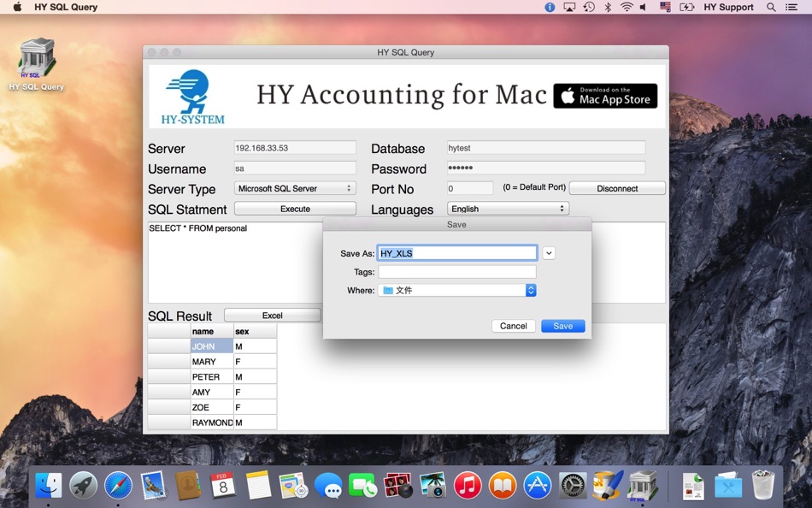Cancel the Save dialog
The height and width of the screenshot is (508, 812).
pos(513,326)
